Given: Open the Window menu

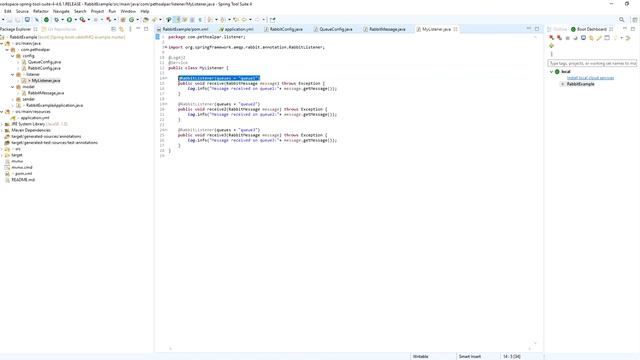Looking at the screenshot, I should (128, 11).
